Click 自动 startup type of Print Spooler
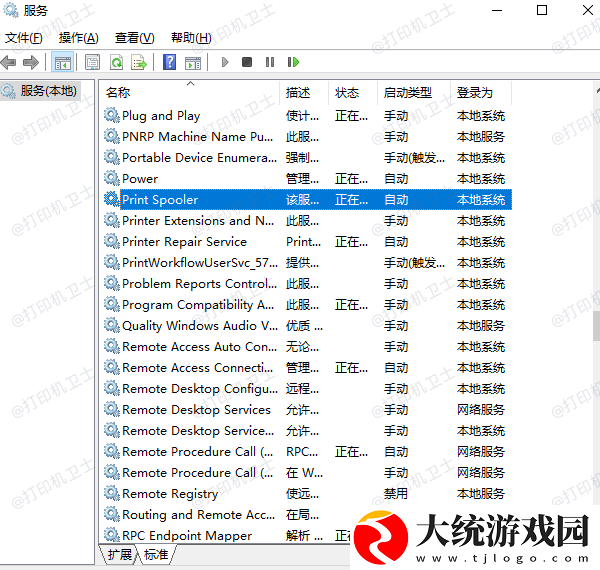Screen dimensions: 600x570 pyautogui.click(x=396, y=199)
